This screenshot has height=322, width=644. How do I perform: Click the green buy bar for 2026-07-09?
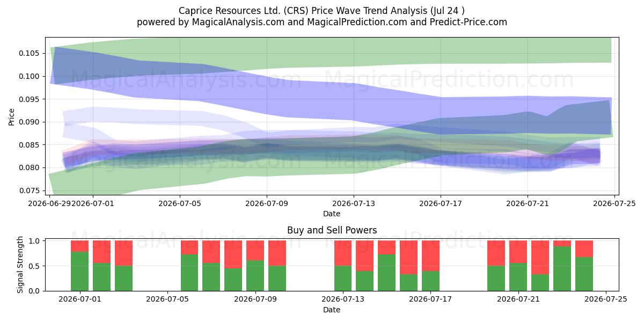tap(255, 276)
